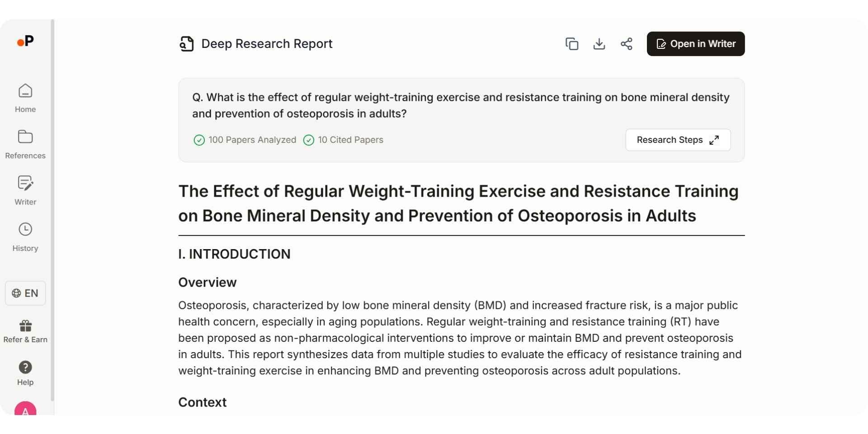
Task: Open the EN language selector
Action: 25,293
